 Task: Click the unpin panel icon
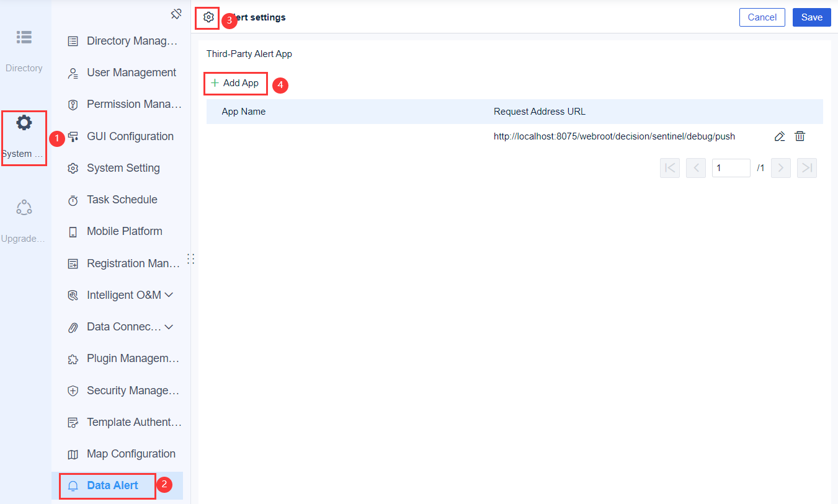tap(176, 13)
